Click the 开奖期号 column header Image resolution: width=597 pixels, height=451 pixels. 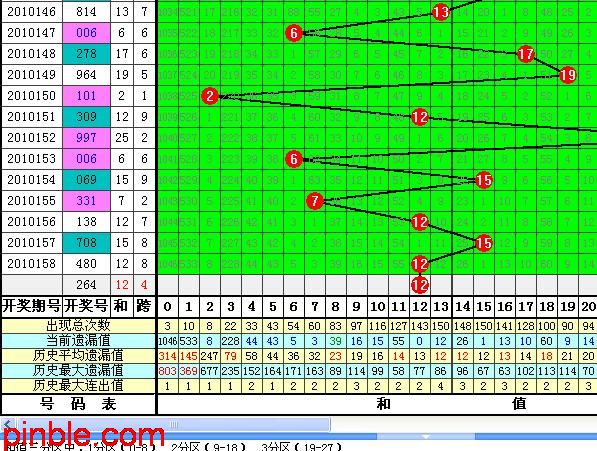pyautogui.click(x=32, y=306)
